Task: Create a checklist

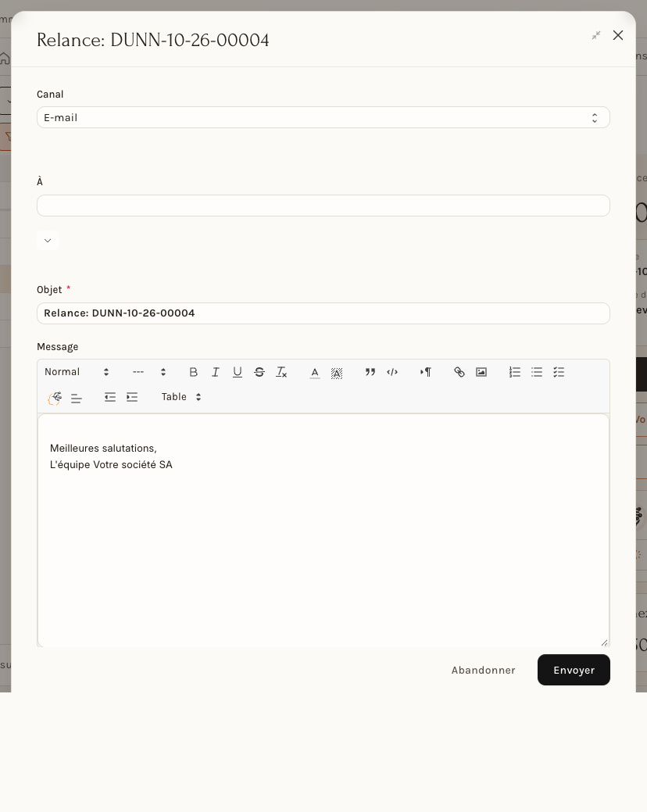Action: coord(559,372)
